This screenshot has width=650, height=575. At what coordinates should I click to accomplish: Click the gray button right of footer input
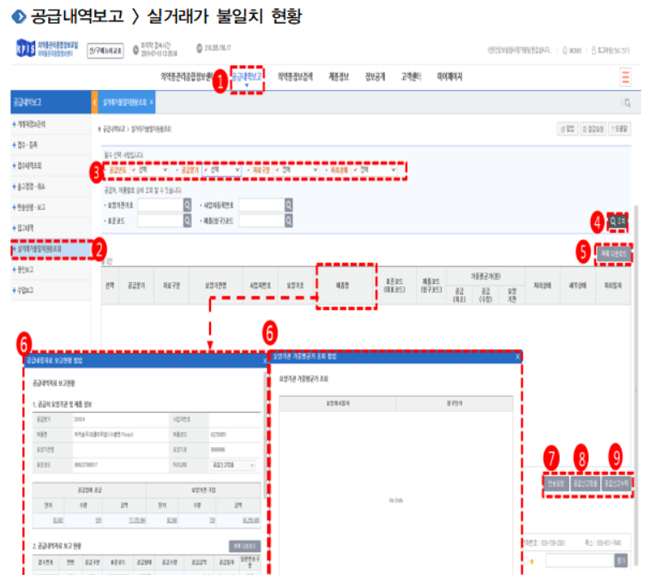(621, 561)
